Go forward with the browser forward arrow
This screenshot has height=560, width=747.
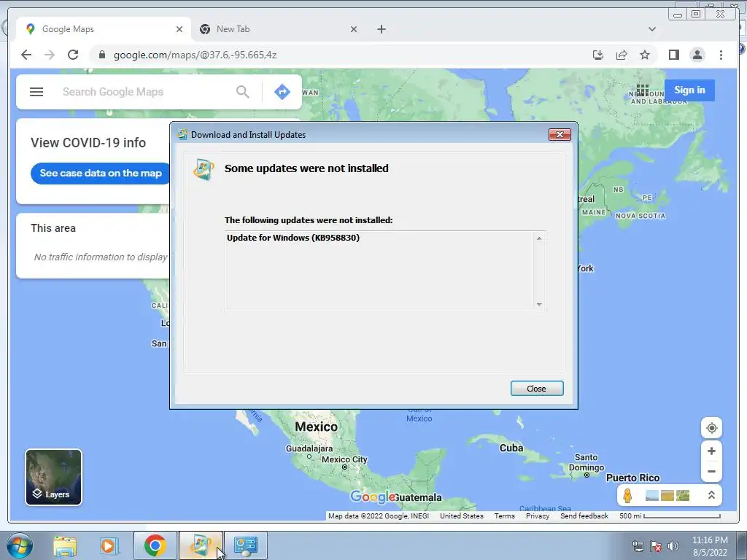50,55
